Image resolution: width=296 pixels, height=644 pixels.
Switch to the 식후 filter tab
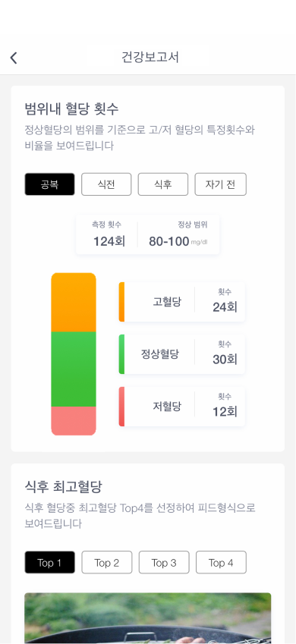[x=162, y=184]
